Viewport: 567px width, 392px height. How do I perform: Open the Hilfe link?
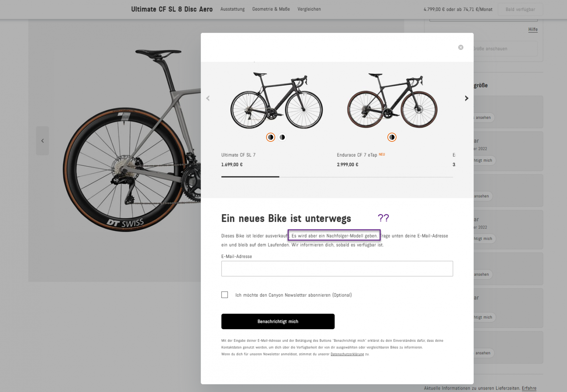click(x=533, y=29)
